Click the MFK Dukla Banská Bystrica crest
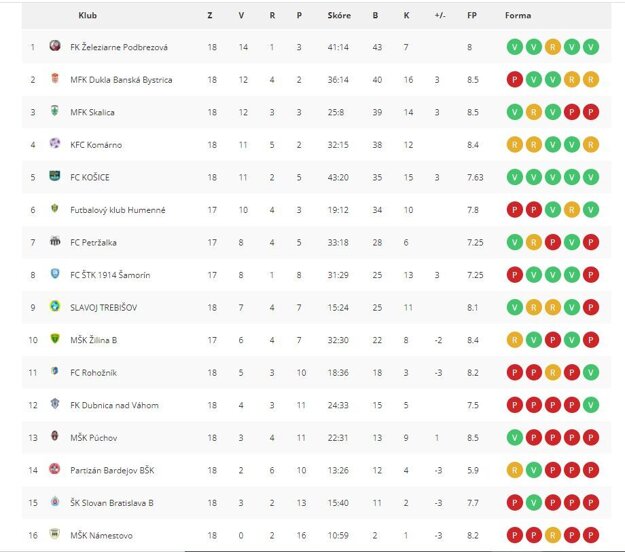This screenshot has height=552, width=625. click(55, 78)
